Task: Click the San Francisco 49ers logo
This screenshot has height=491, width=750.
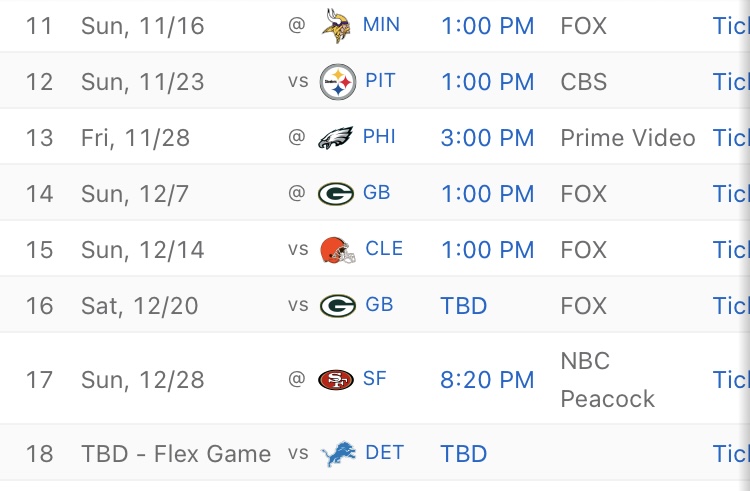Action: (336, 380)
